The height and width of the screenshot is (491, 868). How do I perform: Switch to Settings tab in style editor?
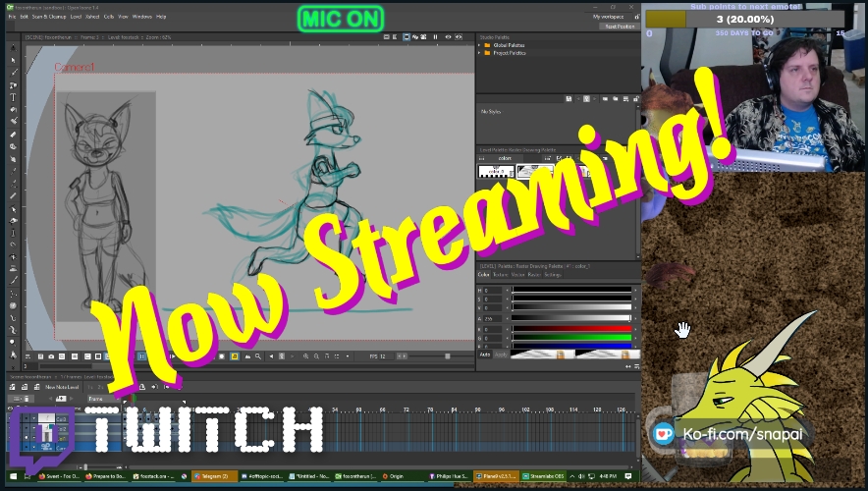click(x=553, y=275)
